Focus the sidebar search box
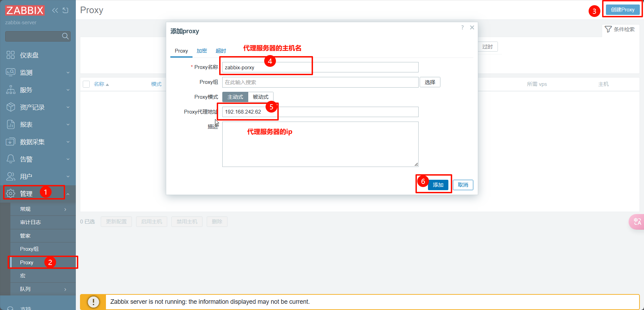Screen dimensions: 644x310 tap(38, 36)
